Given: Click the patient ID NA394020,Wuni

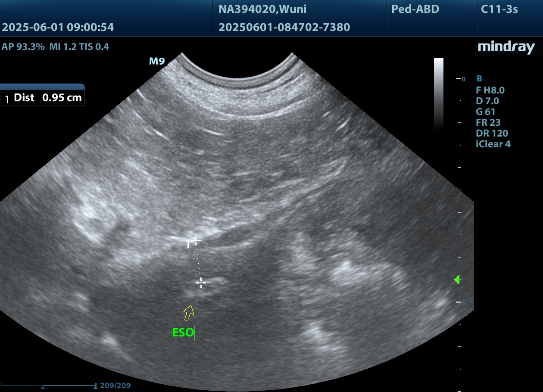Looking at the screenshot, I should click(262, 9).
